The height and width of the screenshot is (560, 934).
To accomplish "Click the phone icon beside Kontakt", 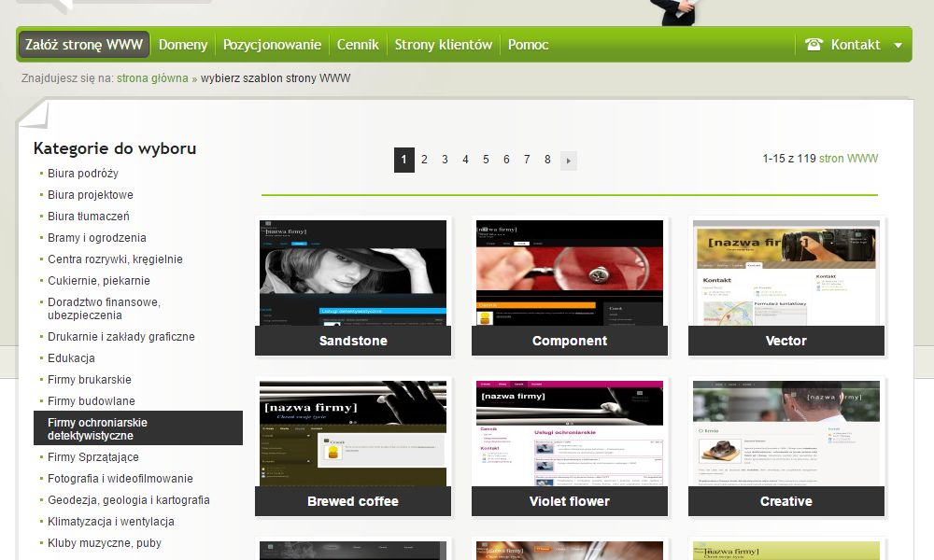I will pyautogui.click(x=814, y=44).
